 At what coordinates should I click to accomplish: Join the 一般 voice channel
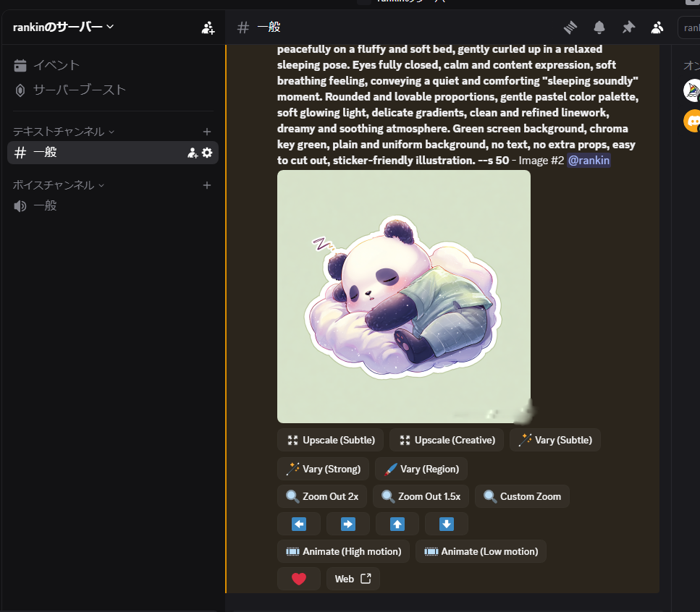pos(45,206)
